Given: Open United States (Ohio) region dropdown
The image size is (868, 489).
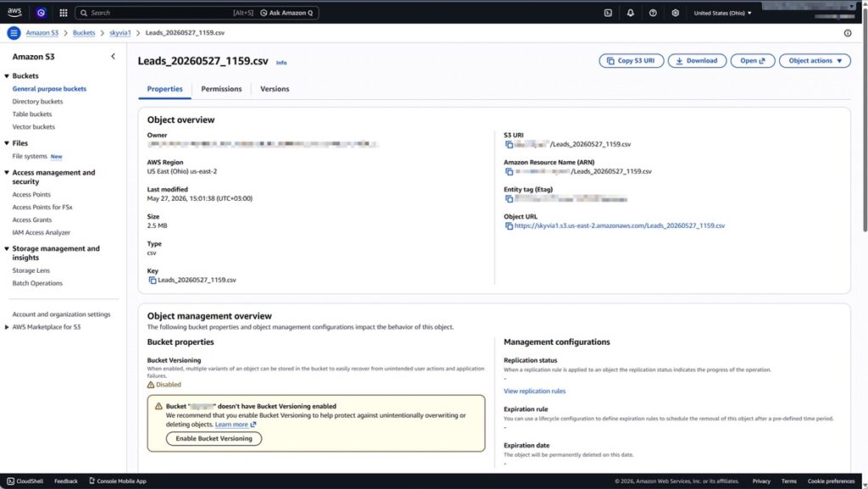Looking at the screenshot, I should pos(722,13).
